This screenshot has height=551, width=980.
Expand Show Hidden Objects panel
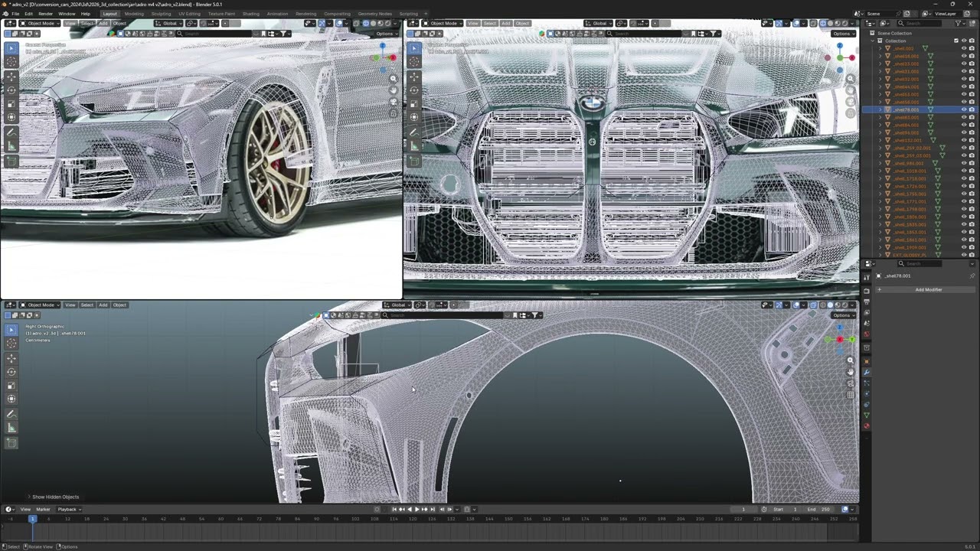[54, 497]
